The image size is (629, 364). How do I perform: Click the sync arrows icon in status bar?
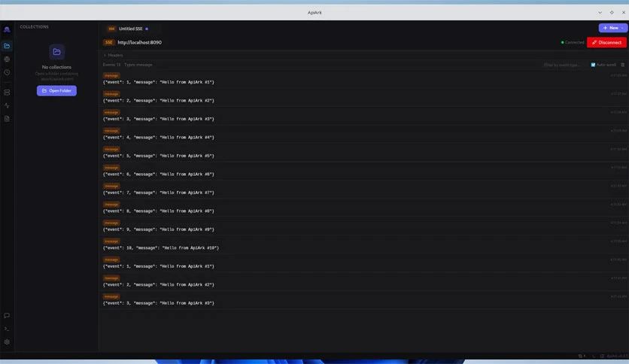(x=581, y=356)
